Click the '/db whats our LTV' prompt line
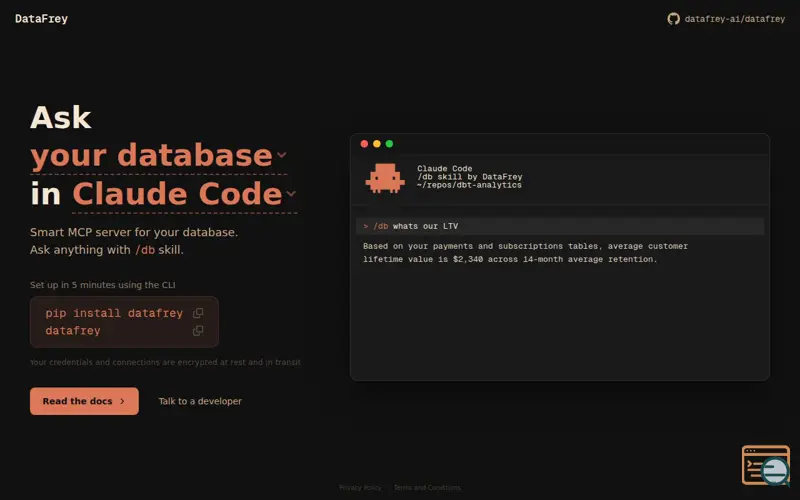 point(560,226)
